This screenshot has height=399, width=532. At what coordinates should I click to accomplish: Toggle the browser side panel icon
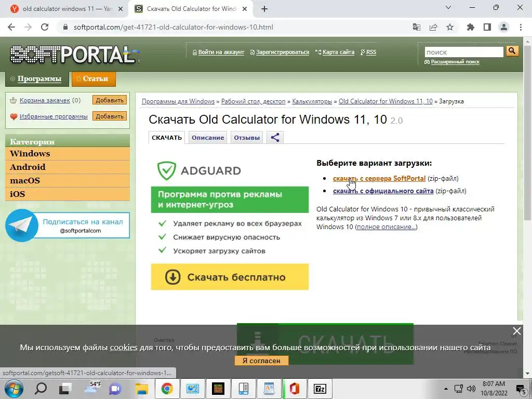point(487,27)
